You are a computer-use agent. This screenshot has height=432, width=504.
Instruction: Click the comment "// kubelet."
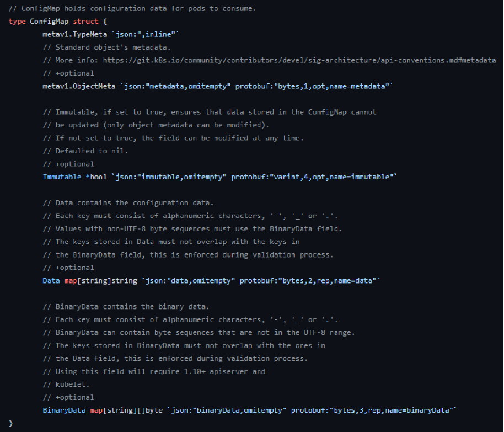pos(66,385)
